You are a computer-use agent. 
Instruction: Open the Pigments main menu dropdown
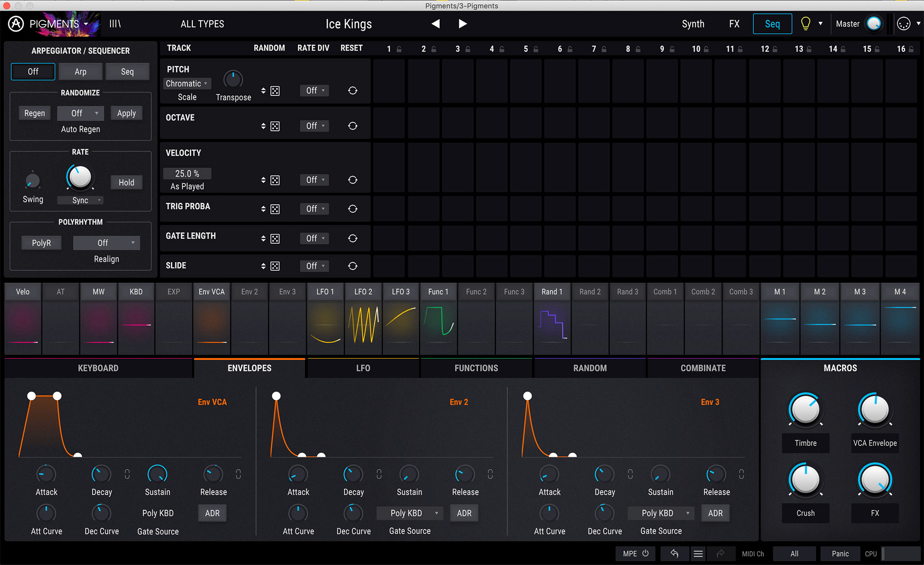pos(59,24)
